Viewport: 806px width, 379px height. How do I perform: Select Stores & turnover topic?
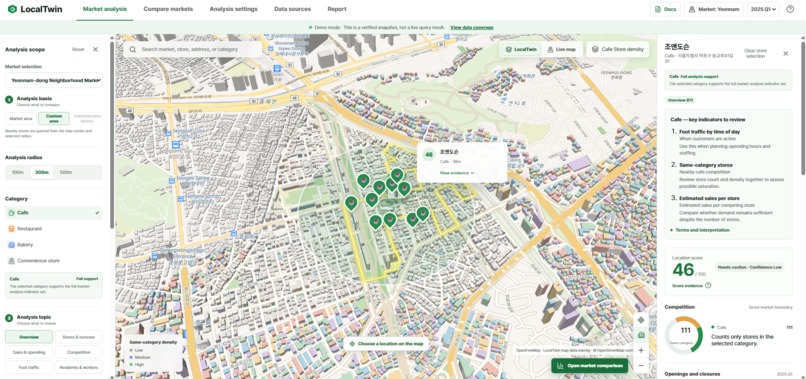click(79, 337)
